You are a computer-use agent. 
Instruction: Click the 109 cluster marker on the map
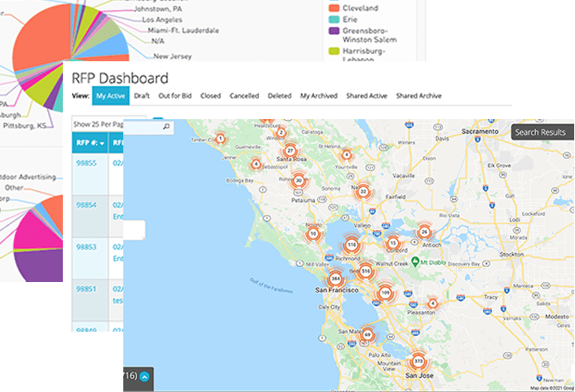tap(385, 293)
